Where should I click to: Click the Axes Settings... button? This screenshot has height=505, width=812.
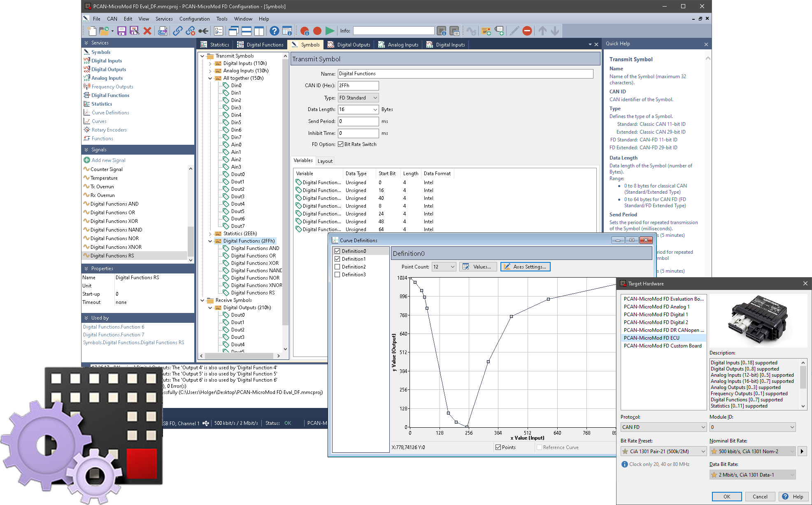tap(525, 267)
